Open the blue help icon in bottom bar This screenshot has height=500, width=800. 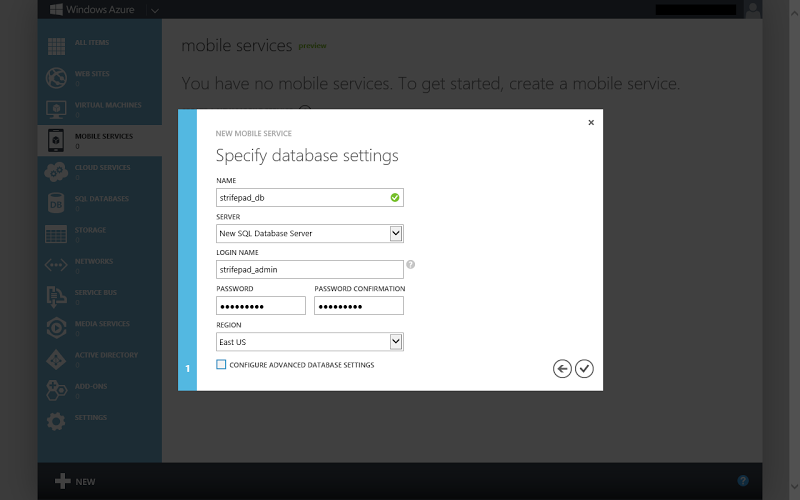[x=743, y=481]
